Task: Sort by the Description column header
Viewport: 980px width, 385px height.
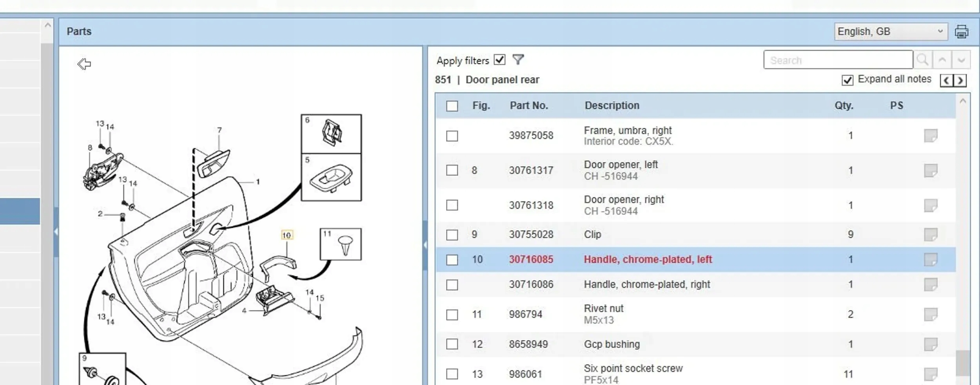Action: [x=612, y=105]
